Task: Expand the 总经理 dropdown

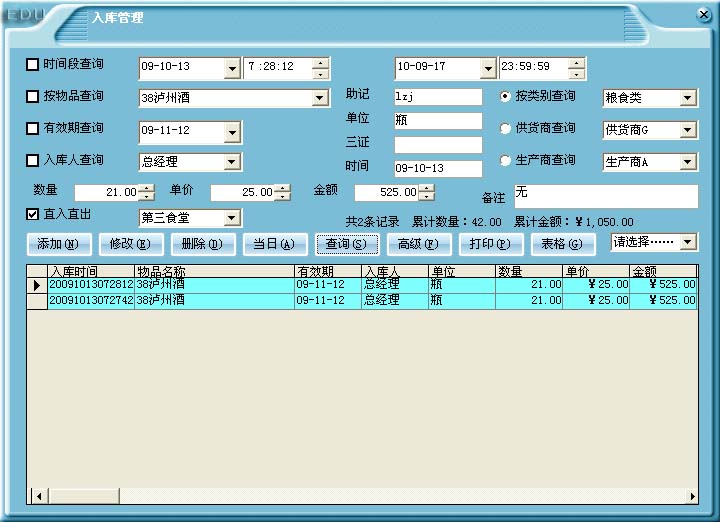Action: pyautogui.click(x=232, y=162)
